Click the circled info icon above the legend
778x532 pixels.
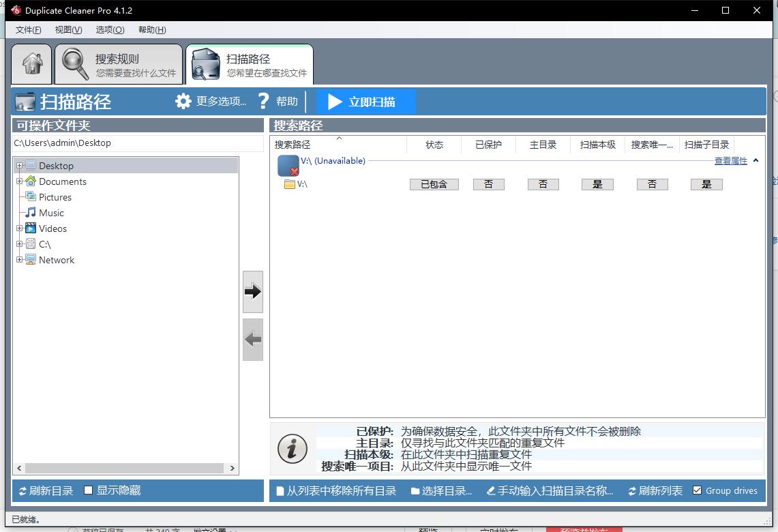(x=292, y=449)
